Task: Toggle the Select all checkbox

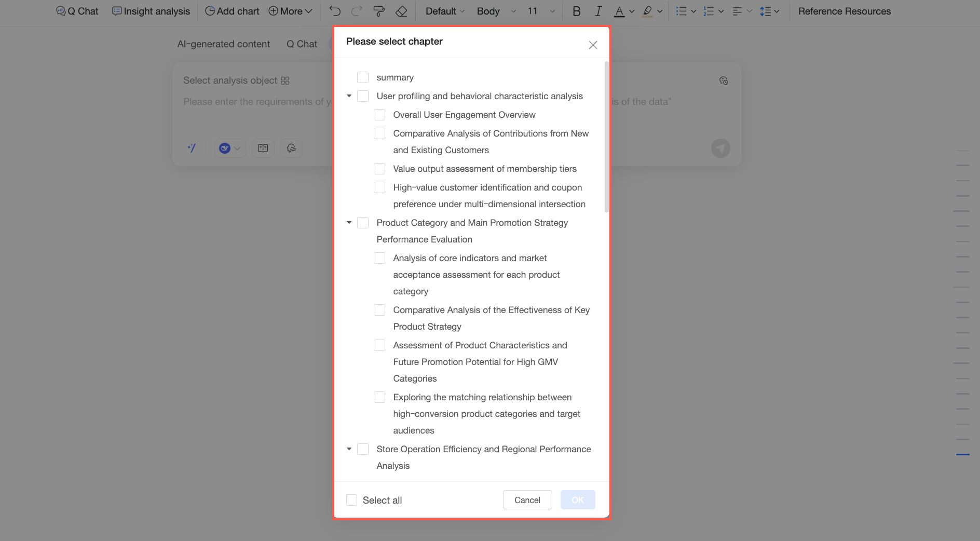Action: coord(351,500)
